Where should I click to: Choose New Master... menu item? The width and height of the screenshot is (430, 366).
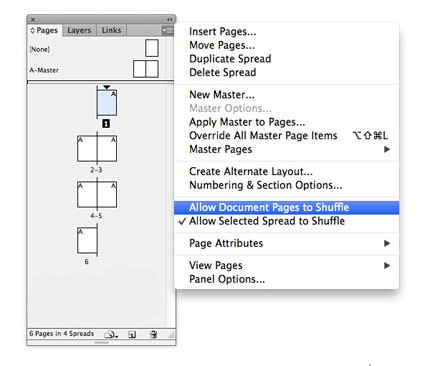286,95
